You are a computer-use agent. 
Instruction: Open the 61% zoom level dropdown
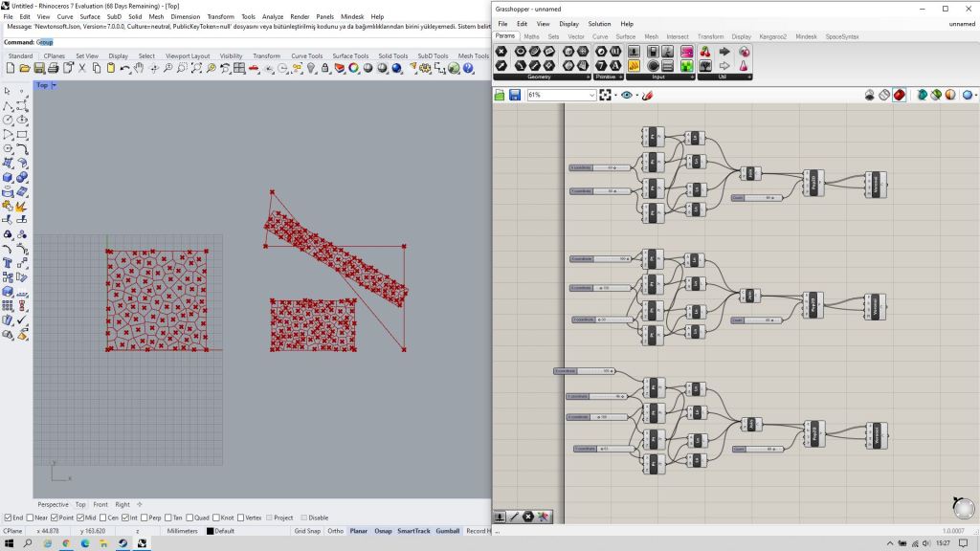click(x=591, y=95)
